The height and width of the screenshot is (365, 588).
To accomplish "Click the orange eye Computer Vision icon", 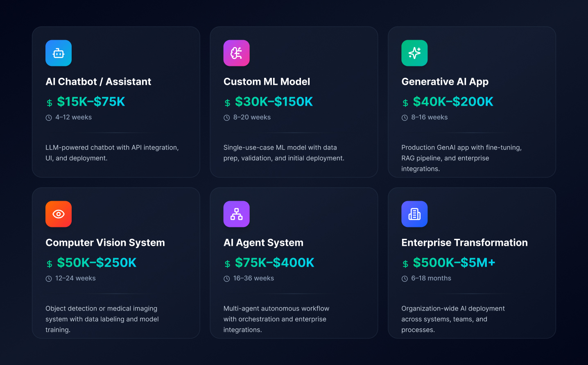I will click(59, 214).
